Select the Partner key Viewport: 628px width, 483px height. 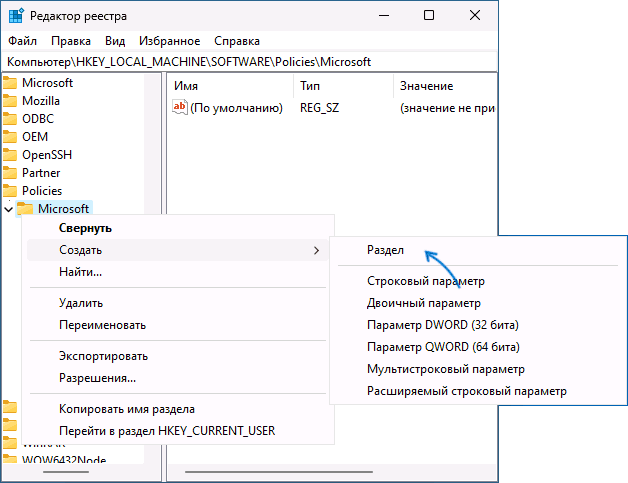pyautogui.click(x=41, y=173)
